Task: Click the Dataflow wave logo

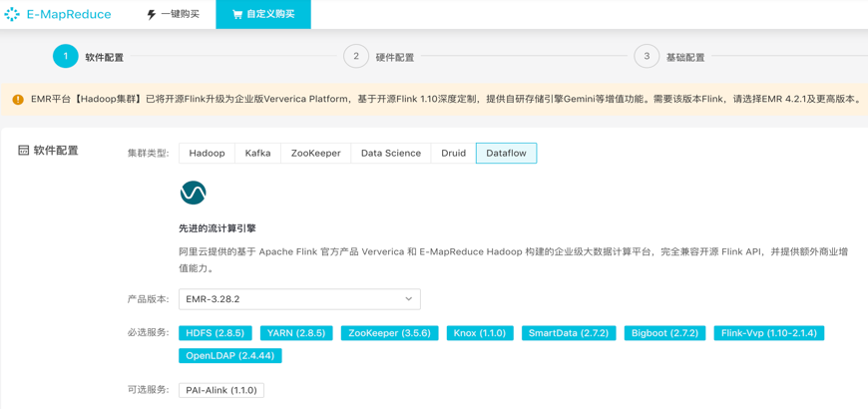Action: [194, 193]
